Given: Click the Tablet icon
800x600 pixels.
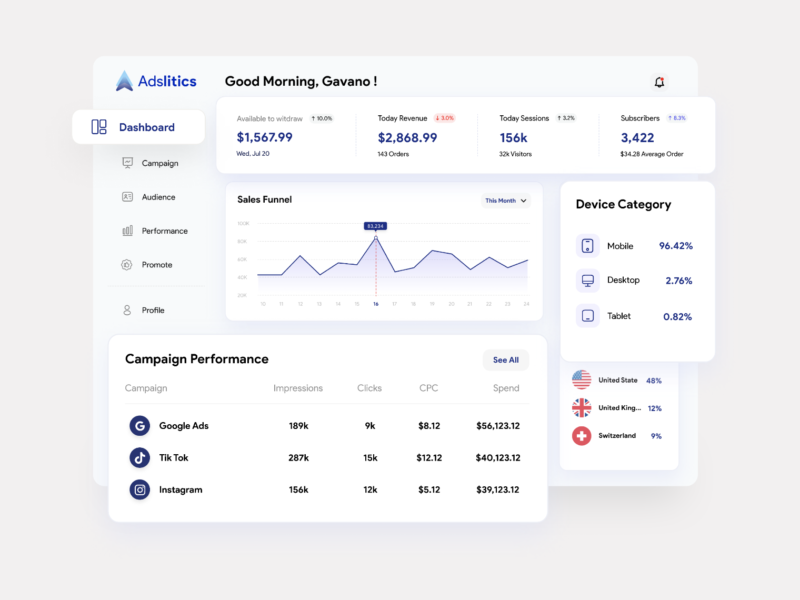Looking at the screenshot, I should (x=589, y=315).
